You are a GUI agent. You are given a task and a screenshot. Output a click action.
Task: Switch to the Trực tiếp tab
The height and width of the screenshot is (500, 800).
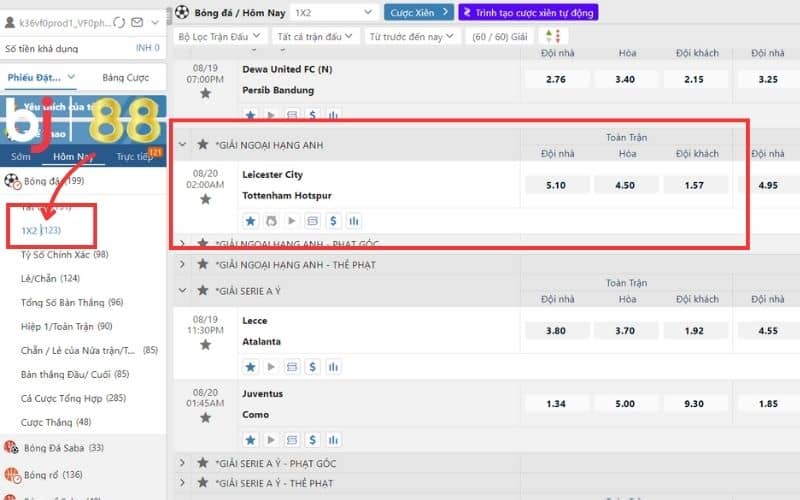[136, 156]
